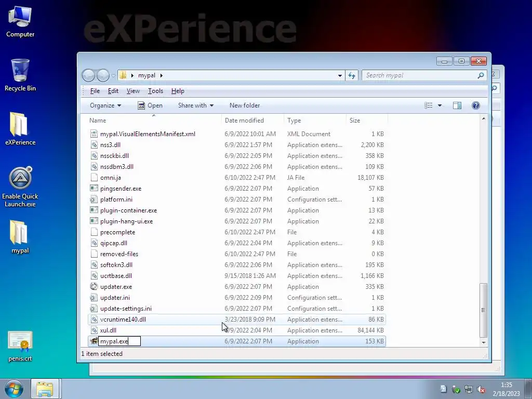Click the green shield tray icon

(456, 390)
